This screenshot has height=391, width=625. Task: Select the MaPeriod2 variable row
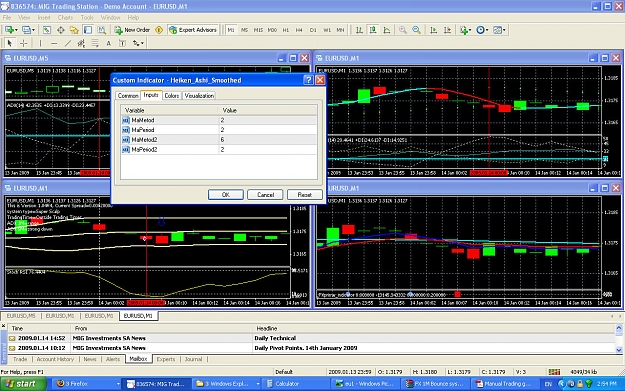pyautogui.click(x=219, y=149)
